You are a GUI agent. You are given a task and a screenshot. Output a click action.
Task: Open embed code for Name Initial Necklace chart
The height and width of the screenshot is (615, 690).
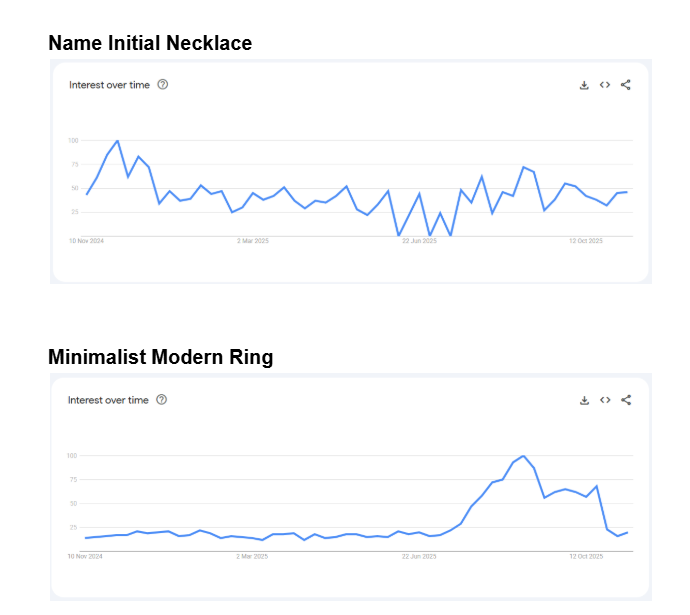(605, 85)
